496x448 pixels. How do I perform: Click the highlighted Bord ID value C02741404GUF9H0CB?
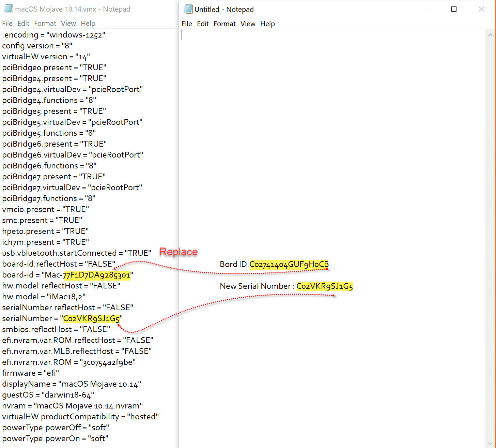click(x=289, y=264)
